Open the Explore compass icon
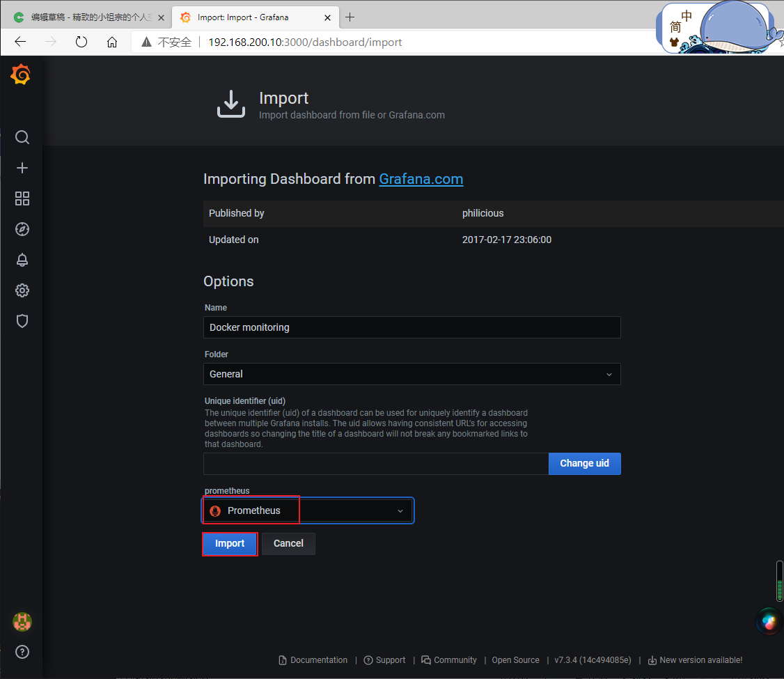This screenshot has width=784, height=679. [22, 229]
